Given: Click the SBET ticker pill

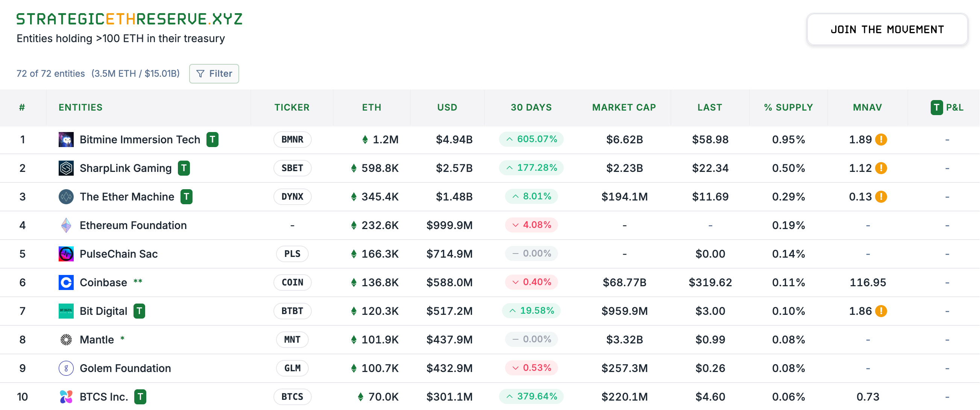Looking at the screenshot, I should (292, 168).
